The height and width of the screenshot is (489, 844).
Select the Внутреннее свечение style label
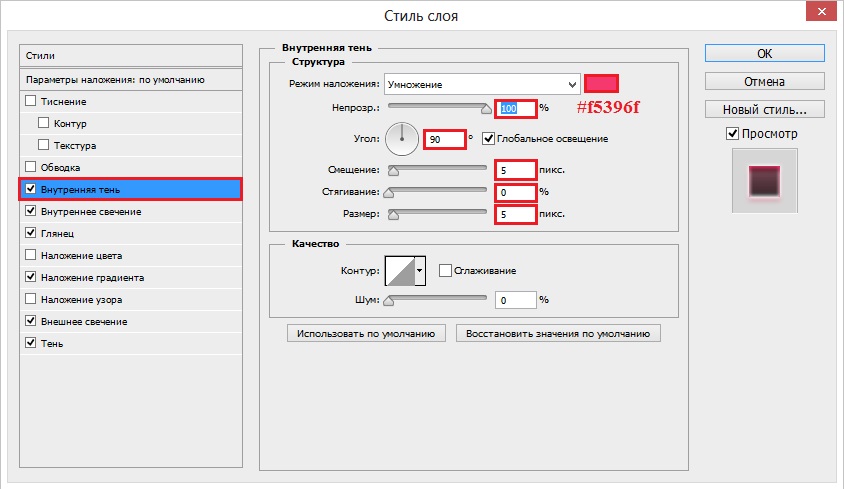91,212
